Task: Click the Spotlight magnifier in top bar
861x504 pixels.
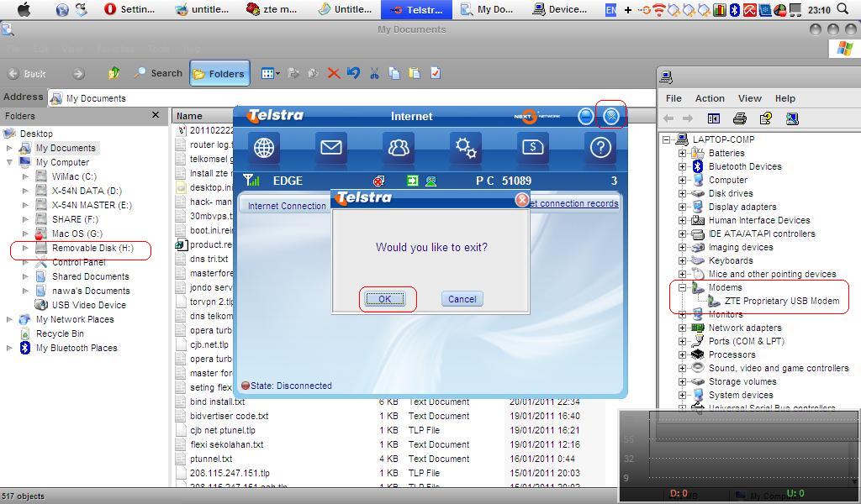Action: [843, 8]
